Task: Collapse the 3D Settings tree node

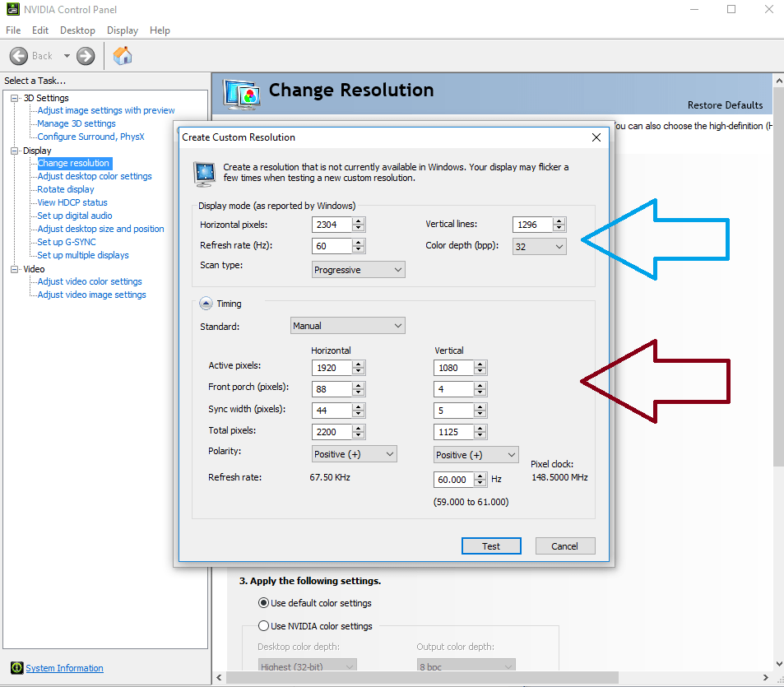Action: pos(15,98)
